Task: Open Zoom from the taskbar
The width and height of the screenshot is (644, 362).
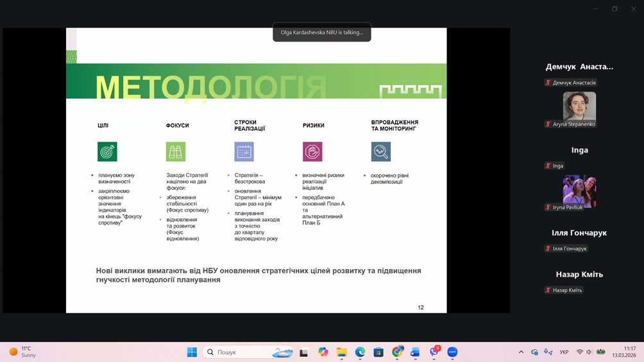Action: click(x=452, y=352)
